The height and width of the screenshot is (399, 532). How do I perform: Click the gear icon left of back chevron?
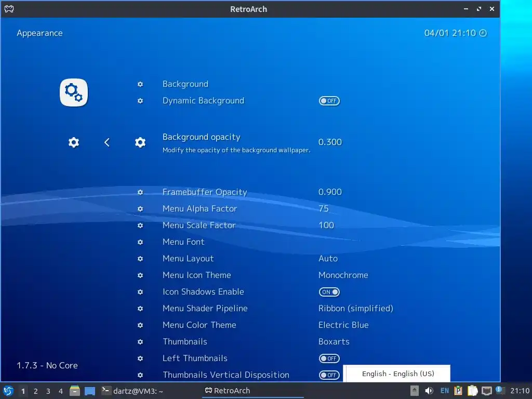pos(74,142)
